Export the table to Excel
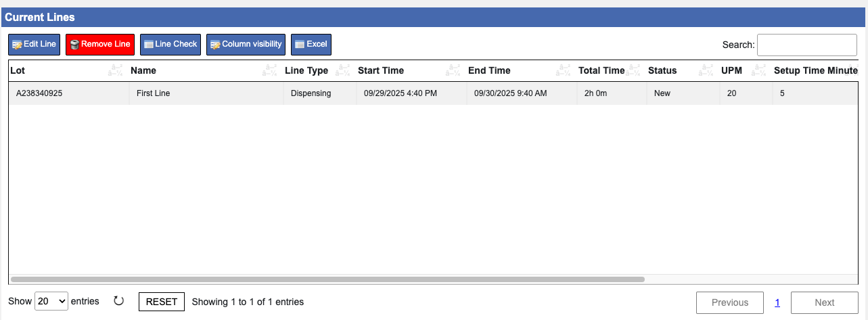The image size is (868, 320). coord(311,45)
